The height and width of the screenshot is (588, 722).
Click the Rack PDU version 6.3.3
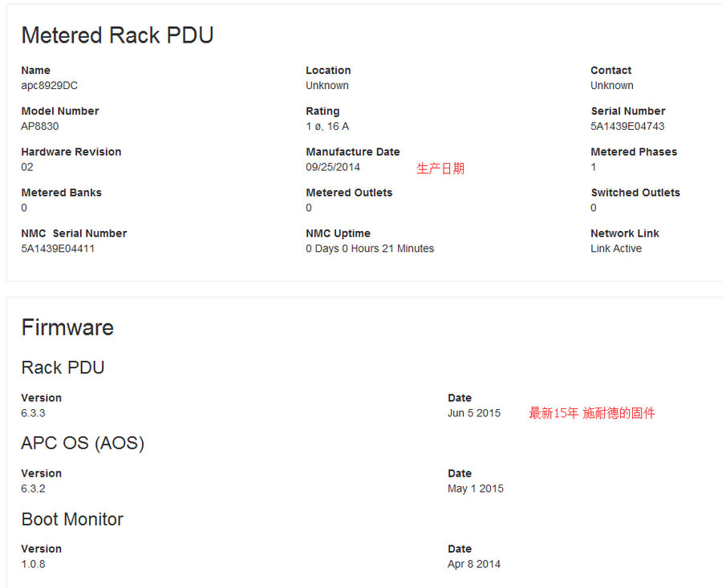pos(33,413)
